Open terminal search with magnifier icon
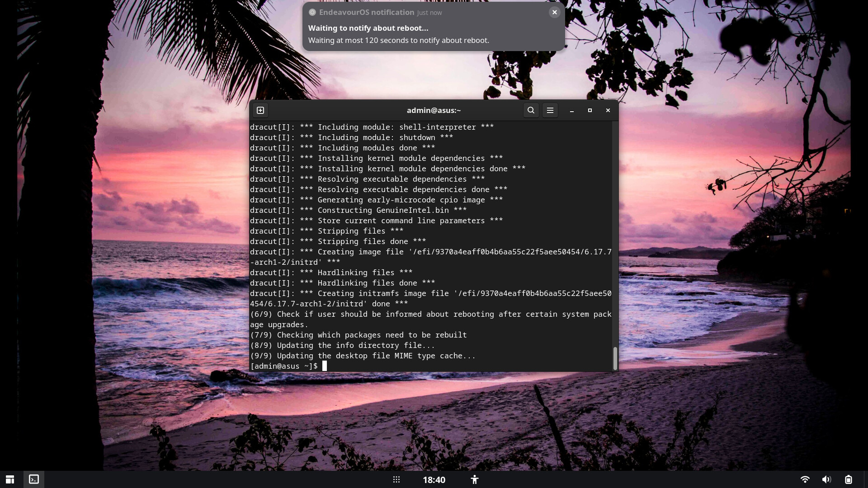The image size is (868, 488). (531, 110)
